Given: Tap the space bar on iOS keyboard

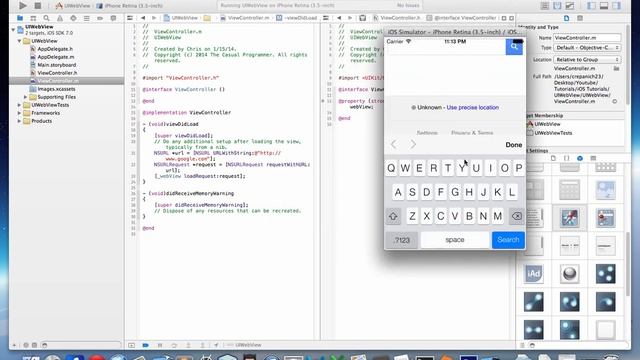Looking at the screenshot, I should pyautogui.click(x=455, y=240).
